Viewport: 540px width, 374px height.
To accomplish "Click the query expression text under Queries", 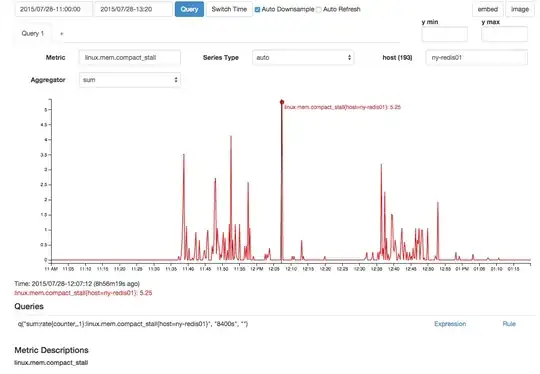I will click(x=133, y=324).
